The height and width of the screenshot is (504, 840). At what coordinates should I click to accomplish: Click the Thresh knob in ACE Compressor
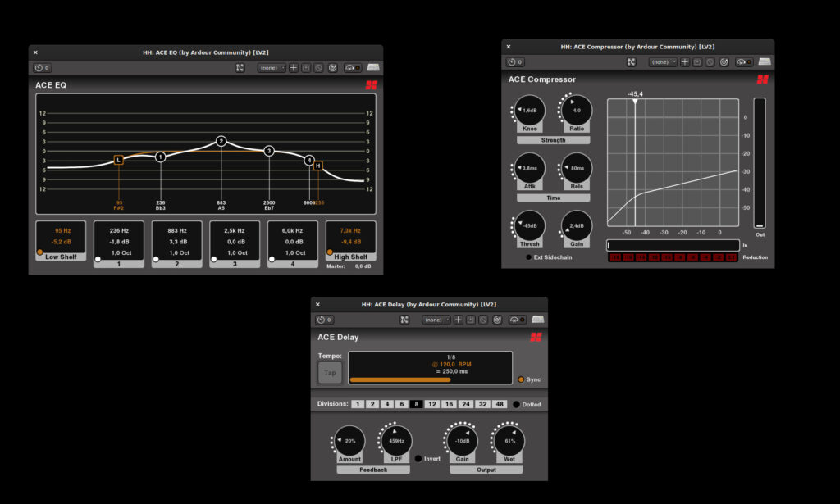point(529,226)
